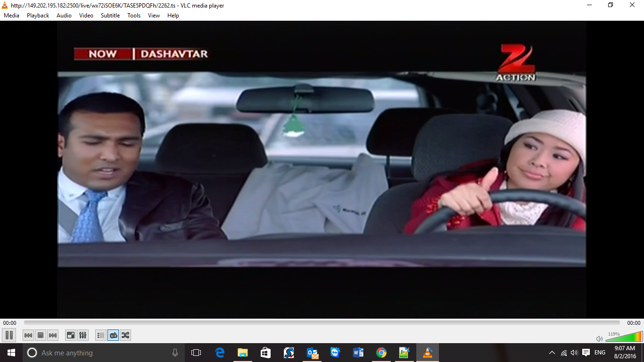This screenshot has width=644, height=362.
Task: Open the blue S app on taskbar
Action: pos(289,353)
